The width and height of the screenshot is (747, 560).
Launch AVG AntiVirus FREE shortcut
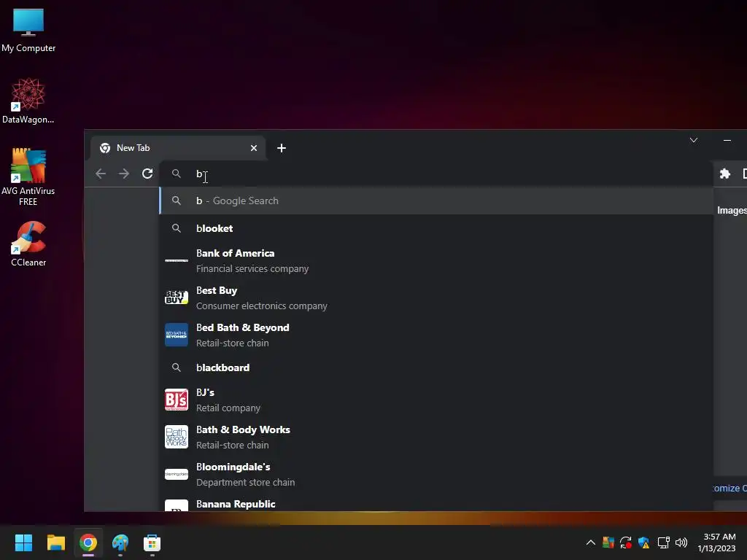(x=28, y=176)
